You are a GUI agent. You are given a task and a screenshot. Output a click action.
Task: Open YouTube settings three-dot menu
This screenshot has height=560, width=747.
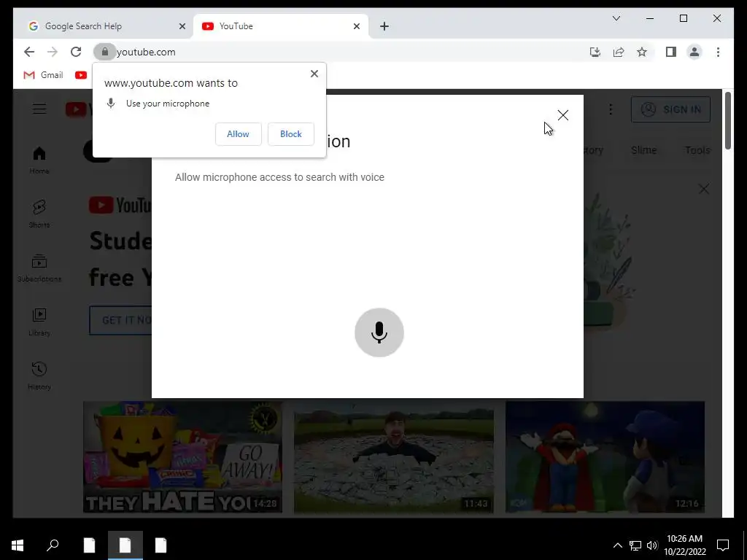point(611,109)
